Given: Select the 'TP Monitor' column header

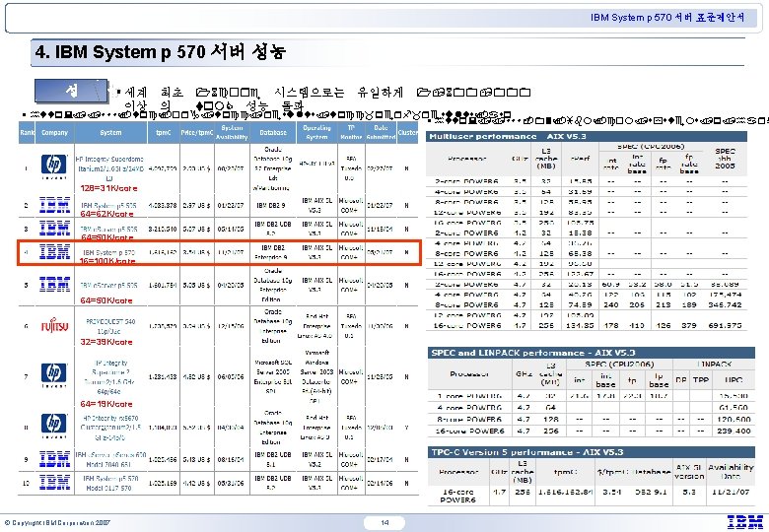Looking at the screenshot, I should [x=351, y=133].
